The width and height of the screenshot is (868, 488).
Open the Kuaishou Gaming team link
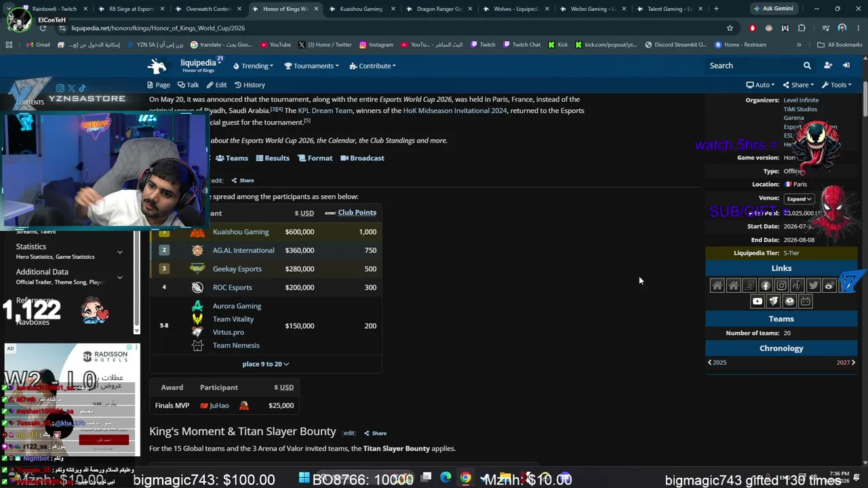[241, 232]
